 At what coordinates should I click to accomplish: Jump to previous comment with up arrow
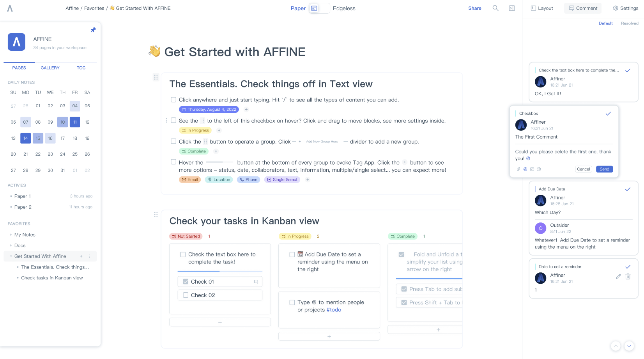[x=616, y=346]
